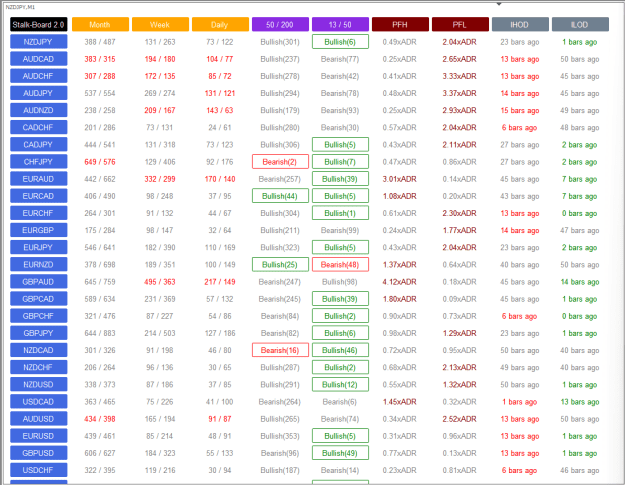Select the EURNZD pair button

39,265
